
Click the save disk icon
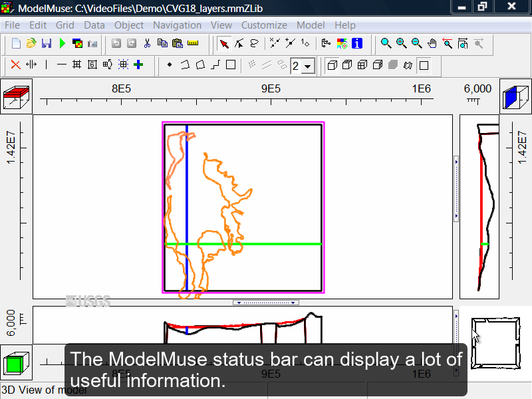click(47, 43)
